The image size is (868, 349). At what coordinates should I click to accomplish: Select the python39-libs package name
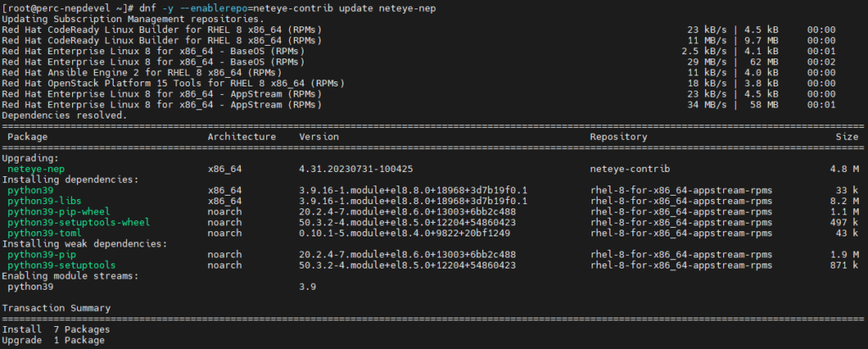click(x=44, y=201)
